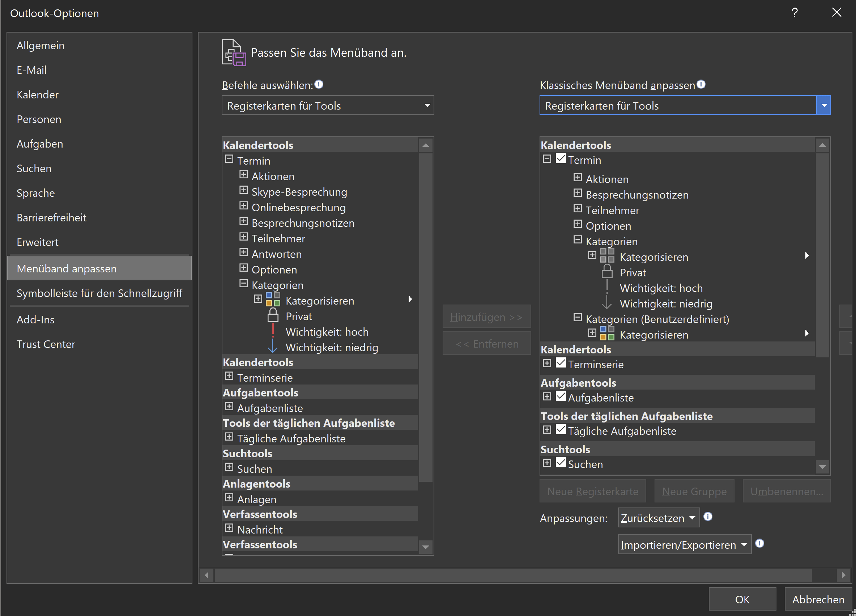Open Klassisches Menüband anpassen dropdown

click(685, 105)
